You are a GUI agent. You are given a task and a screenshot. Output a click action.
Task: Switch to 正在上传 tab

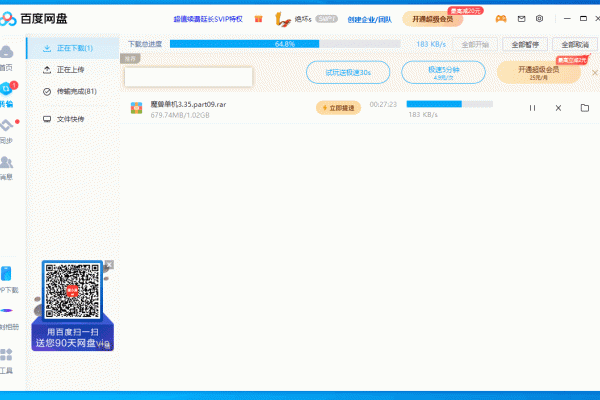point(73,70)
